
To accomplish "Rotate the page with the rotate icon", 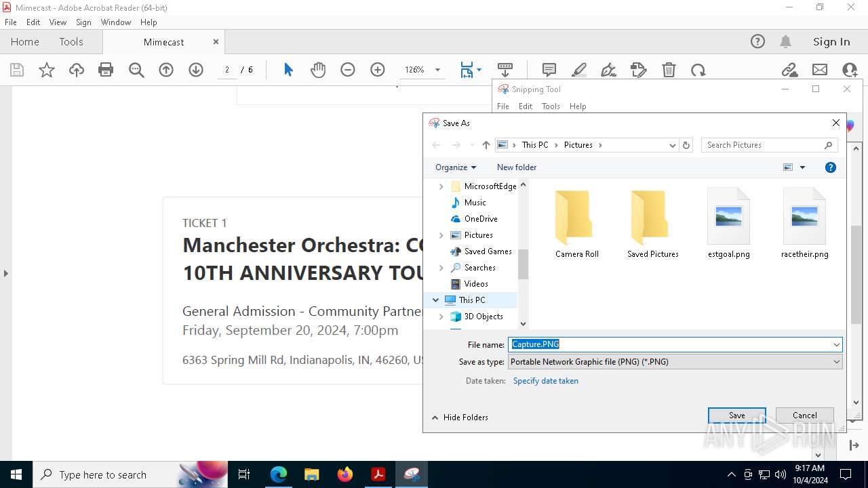I will tap(698, 70).
